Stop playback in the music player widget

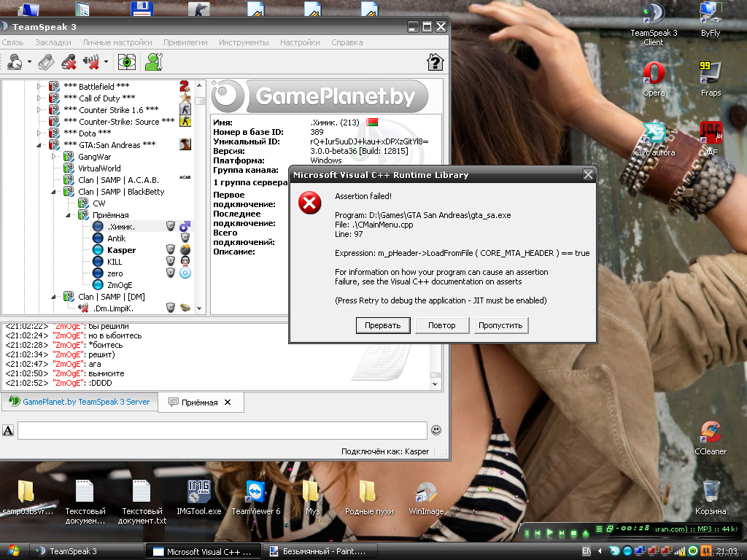pos(573,534)
